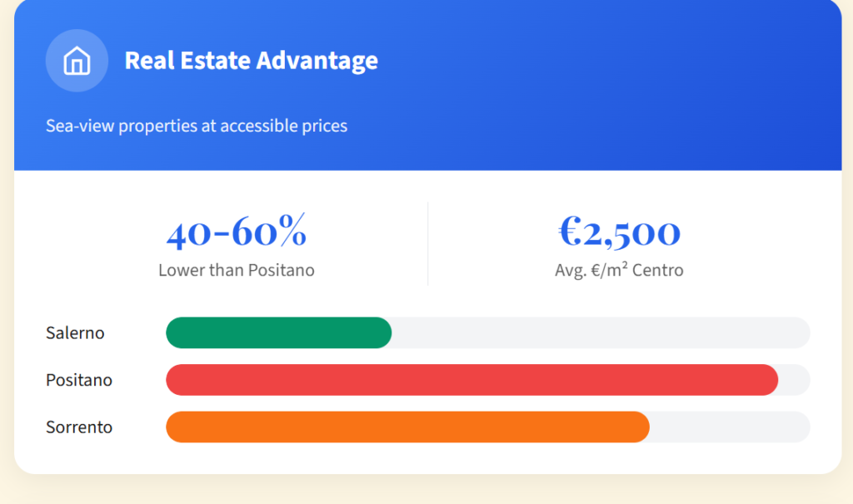Click the unfilled gray part of Sorrento bar
Image resolution: width=853 pixels, height=504 pixels.
tap(729, 427)
